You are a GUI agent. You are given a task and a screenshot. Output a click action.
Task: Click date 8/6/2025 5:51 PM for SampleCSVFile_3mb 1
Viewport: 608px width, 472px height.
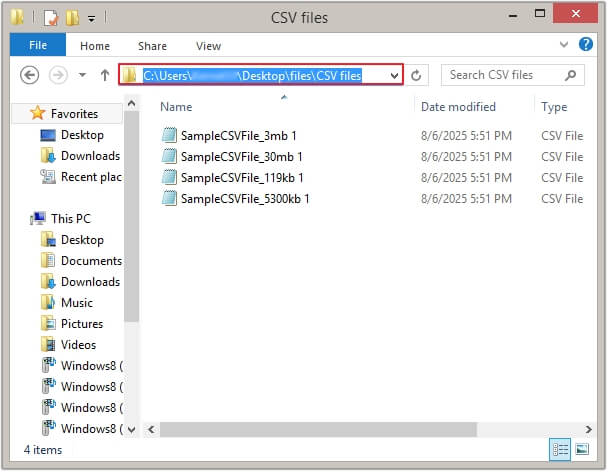point(466,136)
